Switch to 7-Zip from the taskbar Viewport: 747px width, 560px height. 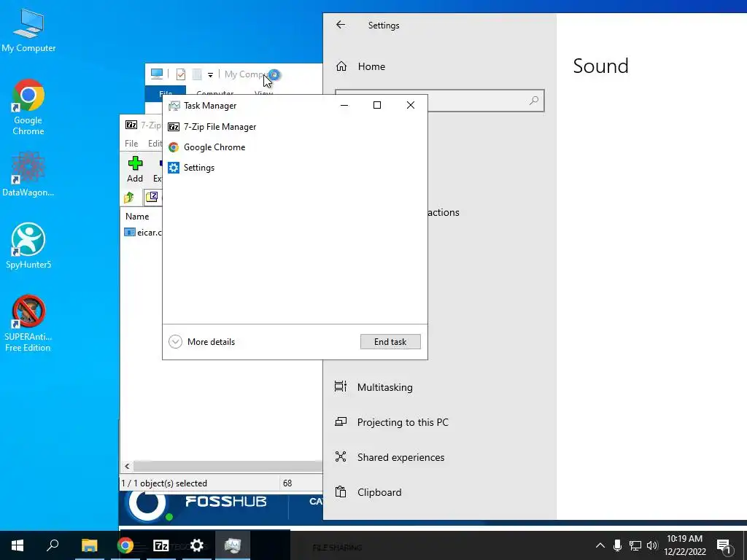click(161, 545)
